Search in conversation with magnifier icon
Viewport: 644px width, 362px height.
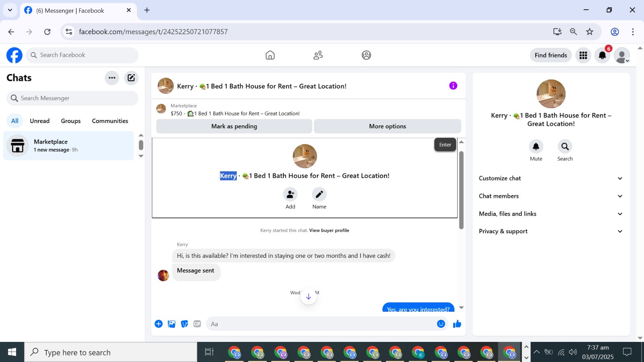[565, 146]
